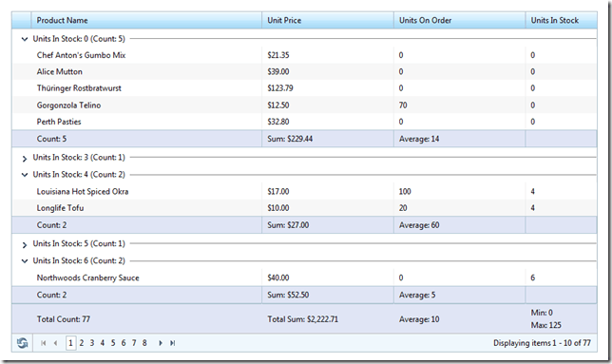Collapse the Units In Stock: 4 group
This screenshot has width=612, height=364.
point(25,175)
